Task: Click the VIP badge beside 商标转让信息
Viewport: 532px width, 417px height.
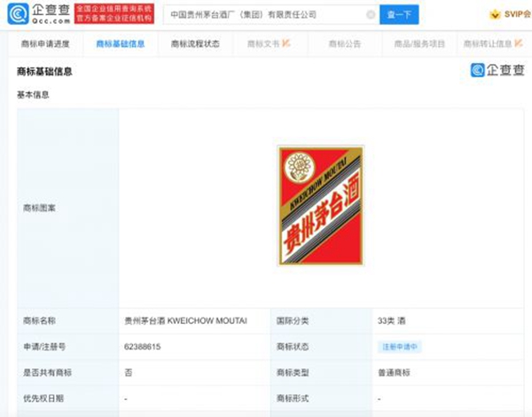Action: (x=518, y=43)
